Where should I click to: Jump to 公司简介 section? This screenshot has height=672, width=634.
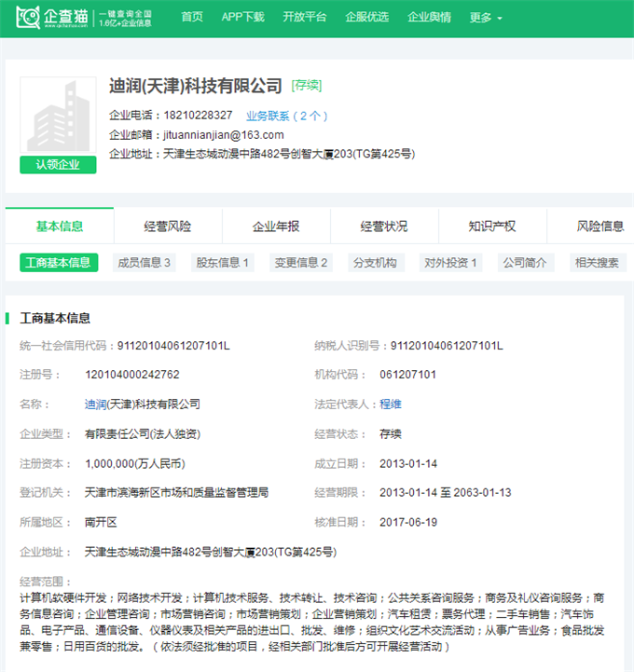click(526, 262)
